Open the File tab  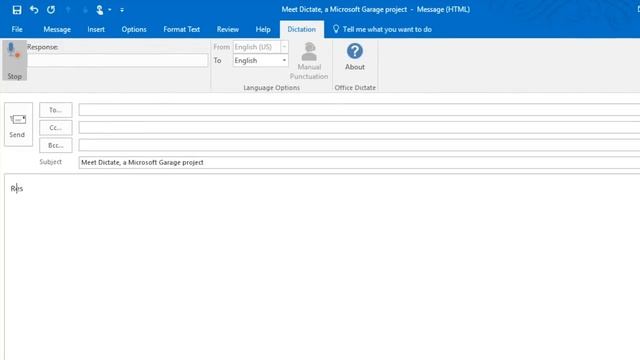coord(17,29)
